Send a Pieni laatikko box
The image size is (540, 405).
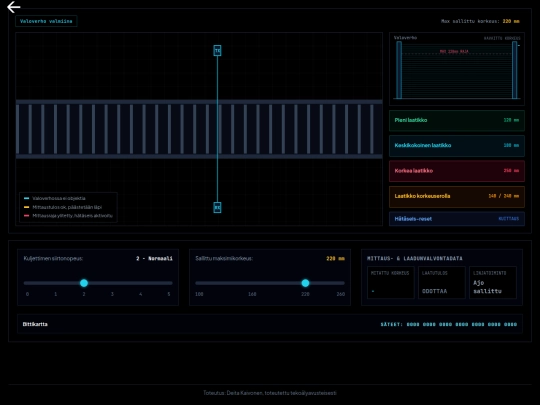point(457,120)
